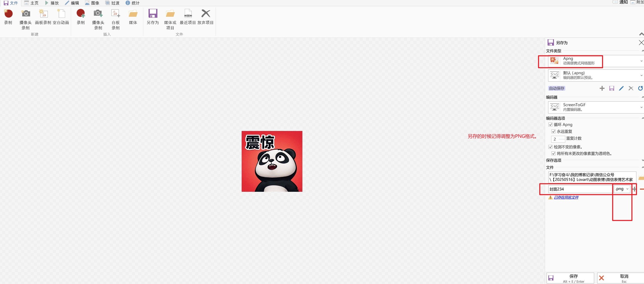Toggle Loop Apng checkbox
This screenshot has width=644, height=284.
[x=550, y=124]
